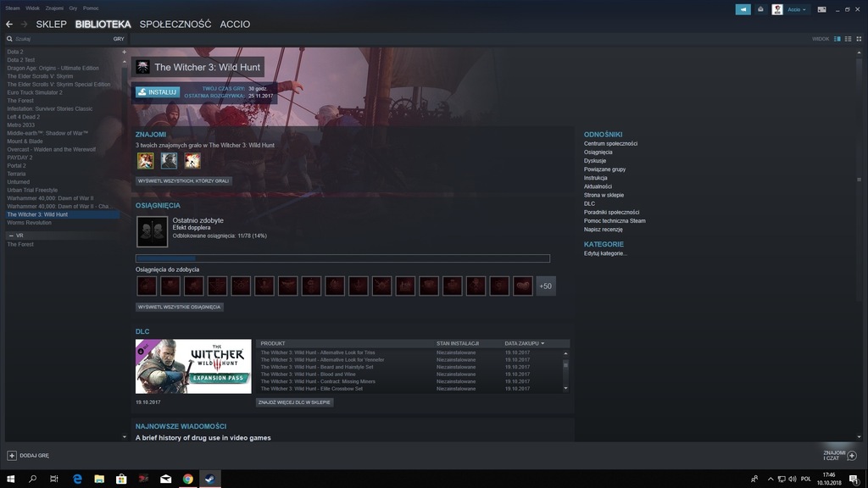Click Wyświetl wszystkich, którzy grali button
Viewport: 868px width, 488px height.
[184, 181]
